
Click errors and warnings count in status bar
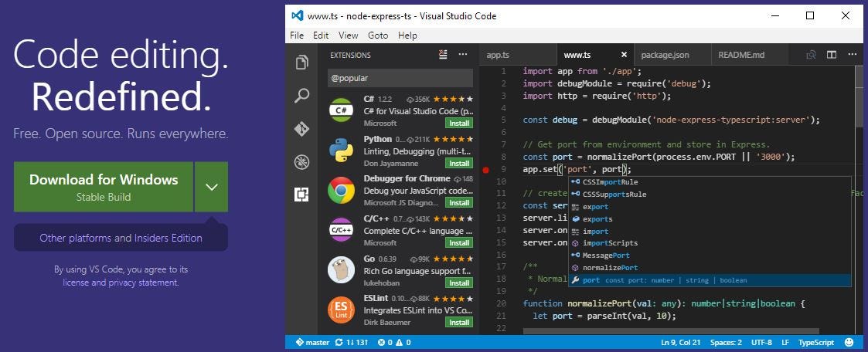point(394,343)
